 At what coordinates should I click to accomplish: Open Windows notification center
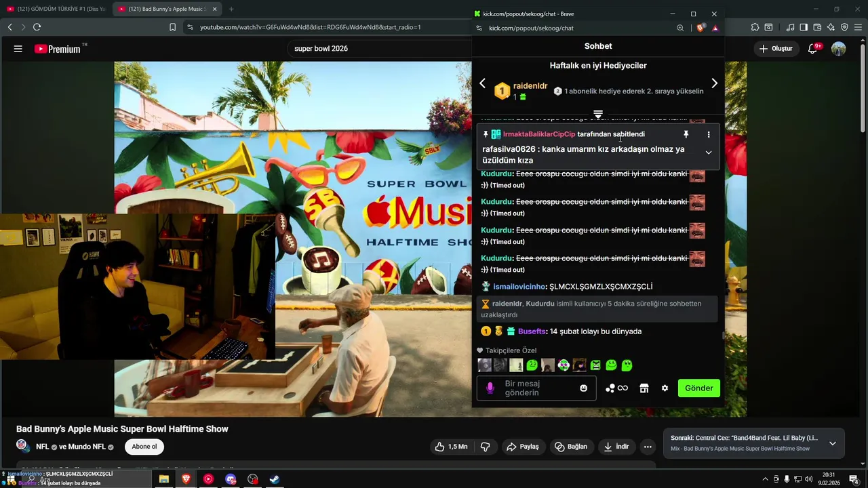854,479
